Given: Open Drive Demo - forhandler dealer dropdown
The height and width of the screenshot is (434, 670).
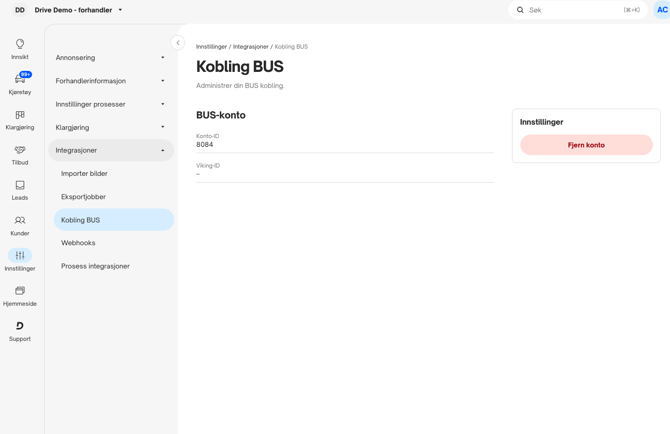Looking at the screenshot, I should (x=78, y=10).
